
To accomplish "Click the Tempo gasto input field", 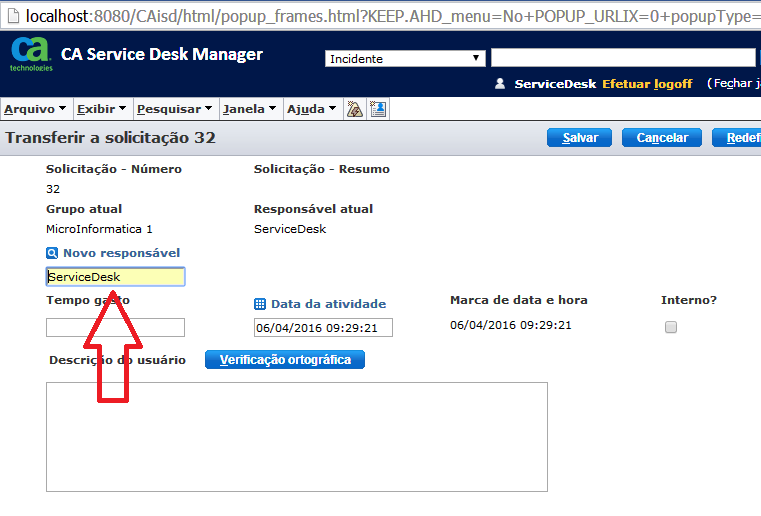I will (116, 328).
